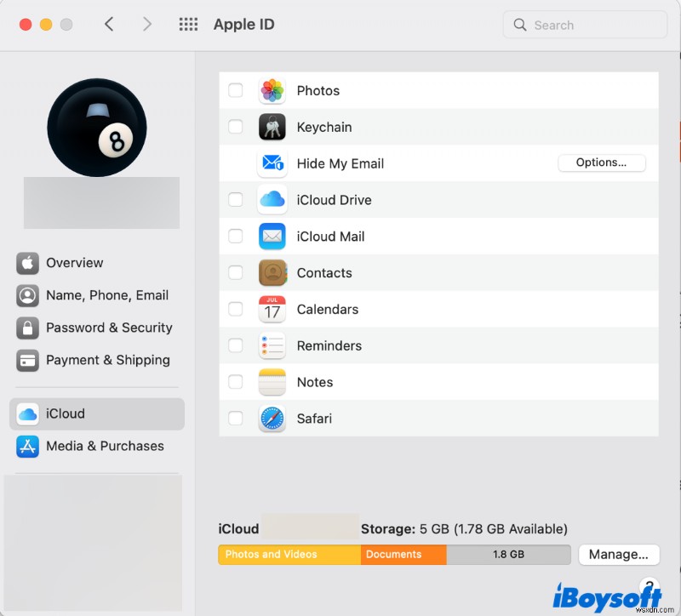The image size is (681, 616).
Task: Click the Contacts address book icon
Action: (272, 273)
